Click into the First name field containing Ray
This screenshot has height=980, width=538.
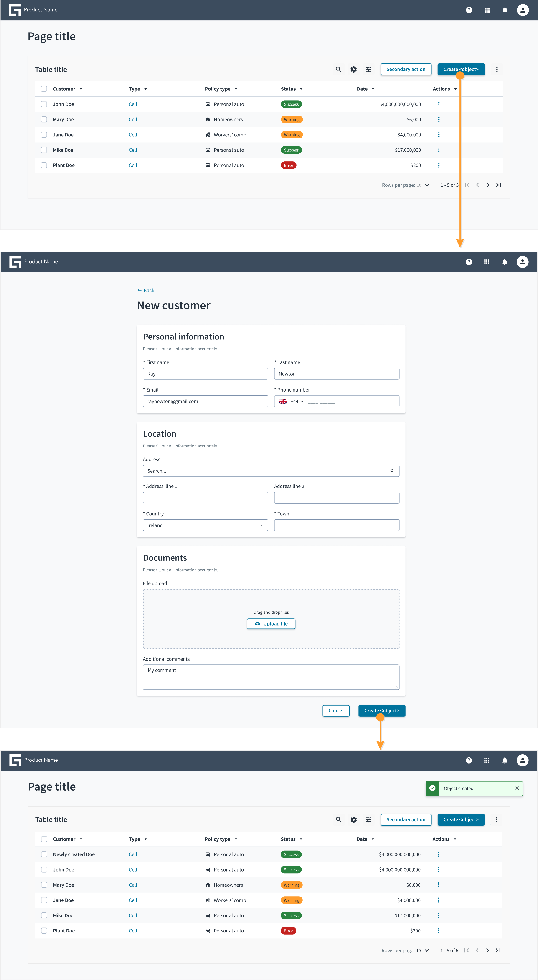pyautogui.click(x=205, y=374)
